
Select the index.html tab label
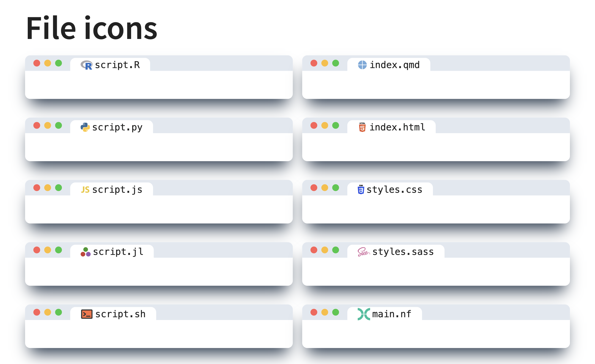(x=397, y=127)
